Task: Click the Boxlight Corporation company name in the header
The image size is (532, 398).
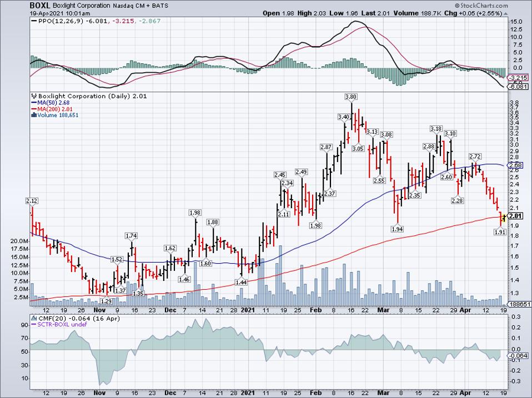Action: (82, 6)
